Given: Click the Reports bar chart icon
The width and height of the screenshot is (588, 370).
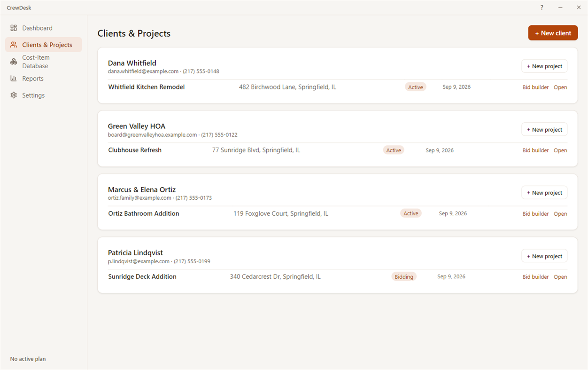Looking at the screenshot, I should (14, 79).
